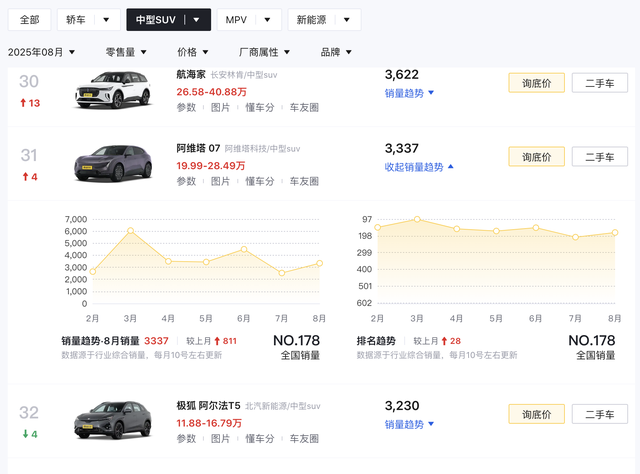
Task: Select the 中型SUV category tab
Action: click(156, 20)
